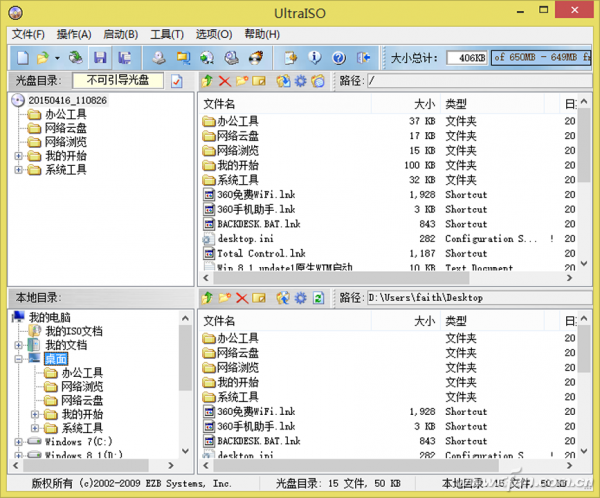Click the Exit door toolbar icon
Viewport: 600px width, 498px height.
[363, 58]
